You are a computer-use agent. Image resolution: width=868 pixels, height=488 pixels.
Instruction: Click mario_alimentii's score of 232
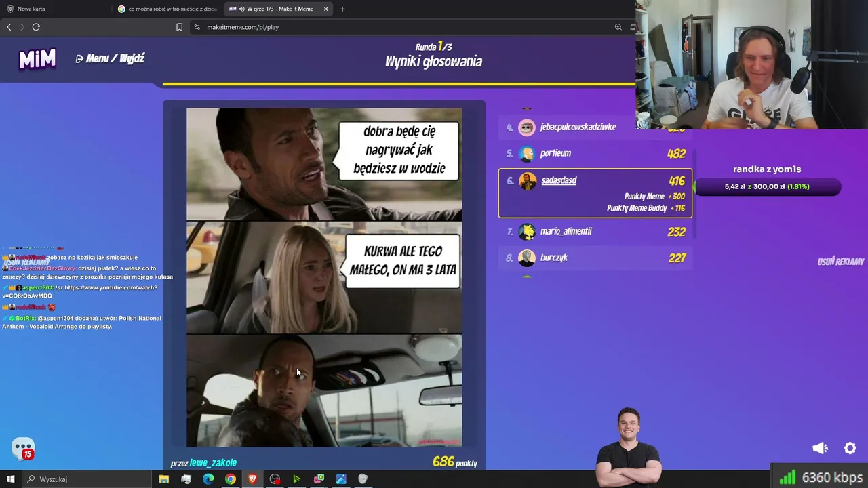click(676, 232)
